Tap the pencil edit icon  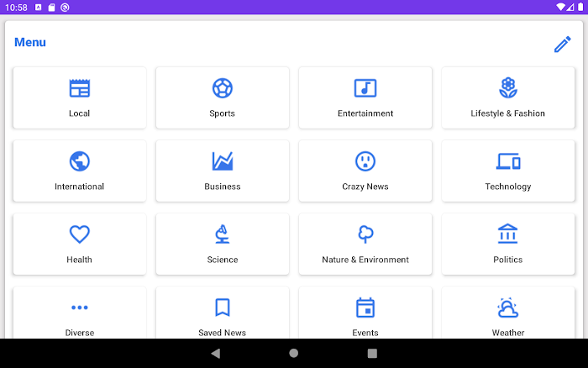pyautogui.click(x=562, y=45)
